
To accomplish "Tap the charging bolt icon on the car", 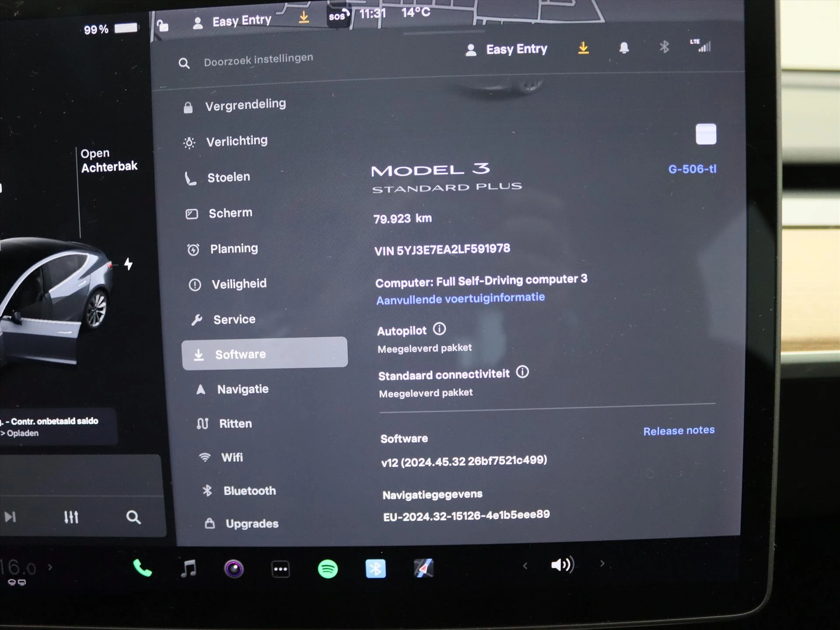I will click(128, 264).
